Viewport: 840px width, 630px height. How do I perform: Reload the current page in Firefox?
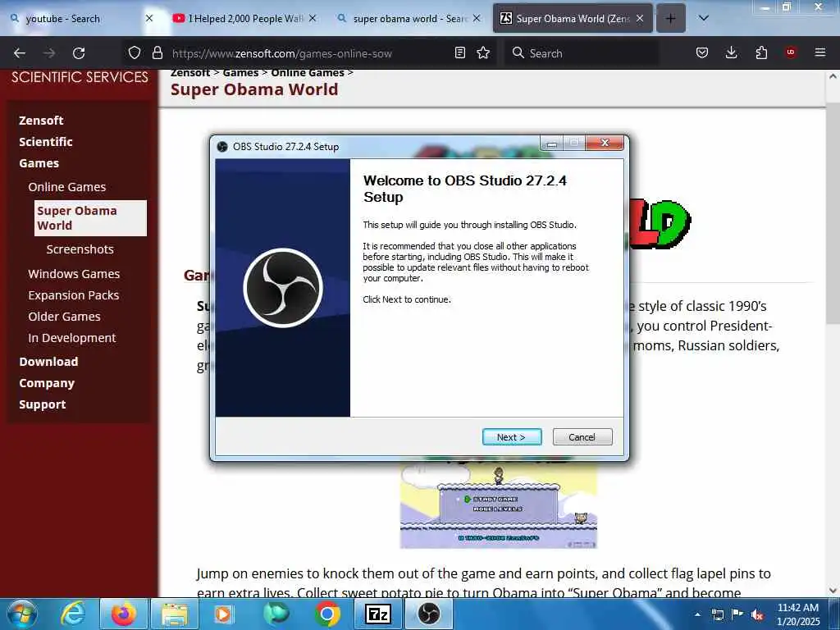79,53
